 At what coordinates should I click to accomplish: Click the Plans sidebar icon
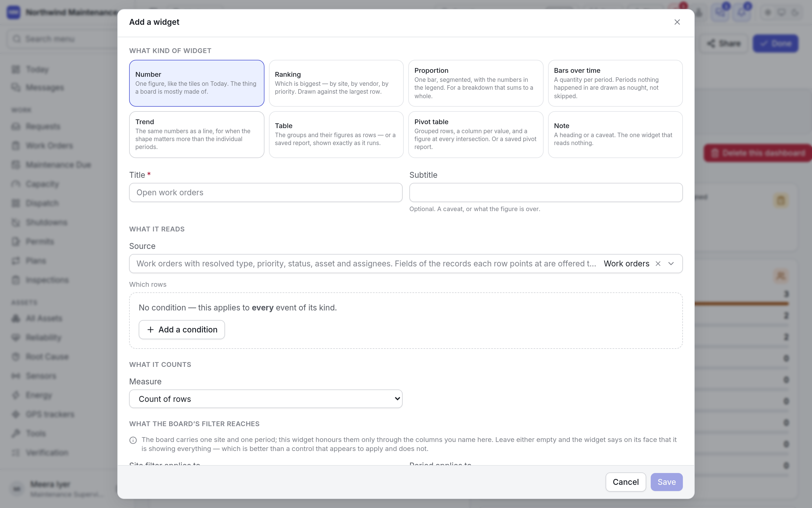16,261
